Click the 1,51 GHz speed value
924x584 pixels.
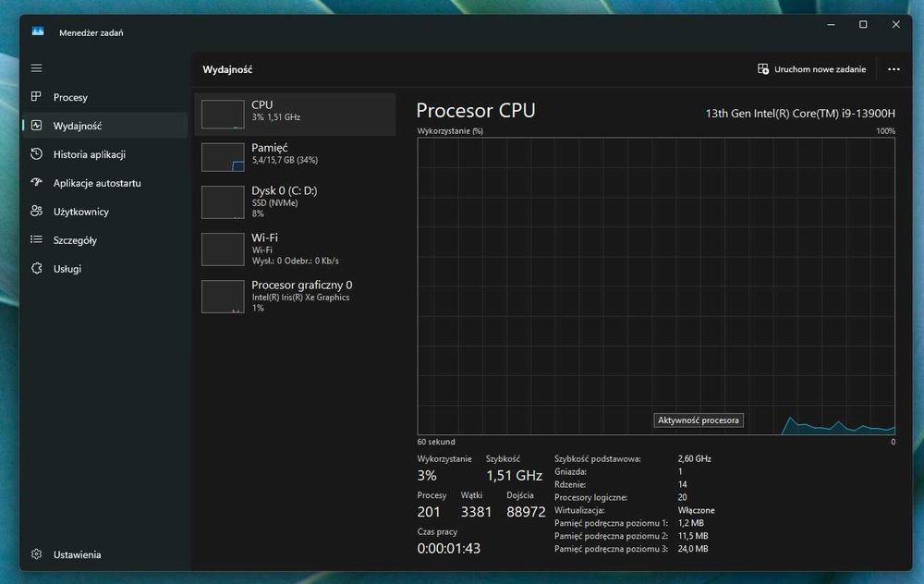point(514,476)
